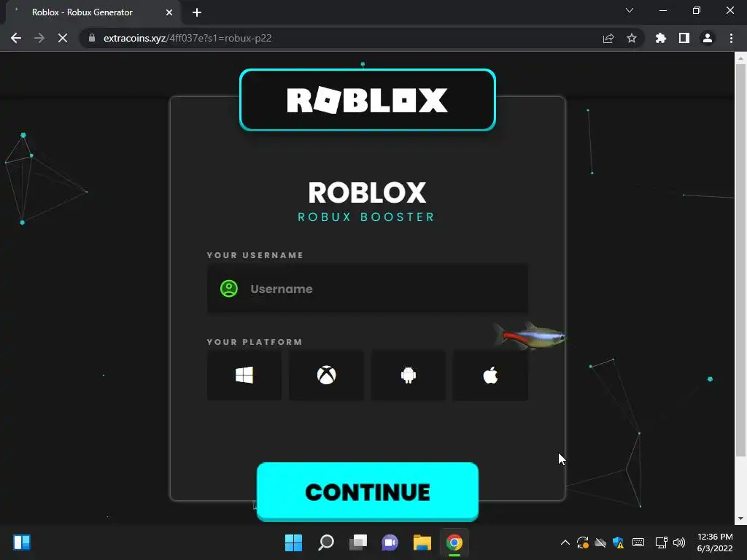Click Chrome icon in taskbar
This screenshot has height=560, width=747.
click(x=454, y=542)
